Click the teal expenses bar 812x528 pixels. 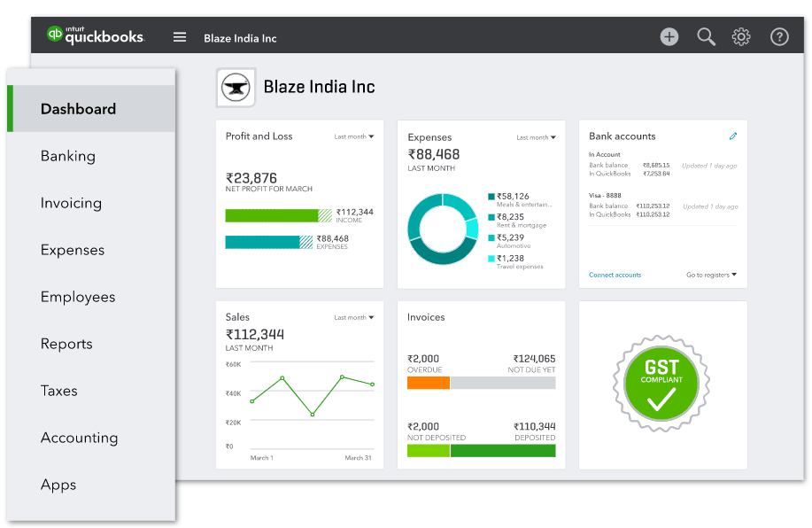(269, 242)
